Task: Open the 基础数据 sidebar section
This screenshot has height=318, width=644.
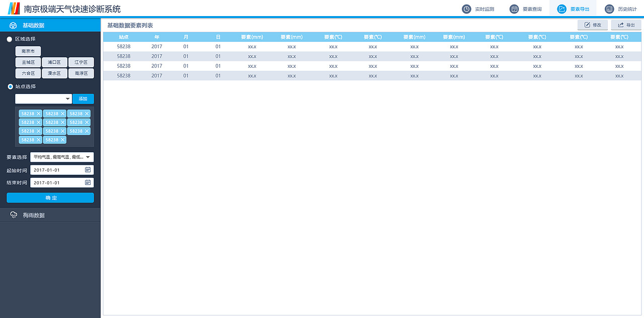Action: [x=50, y=25]
